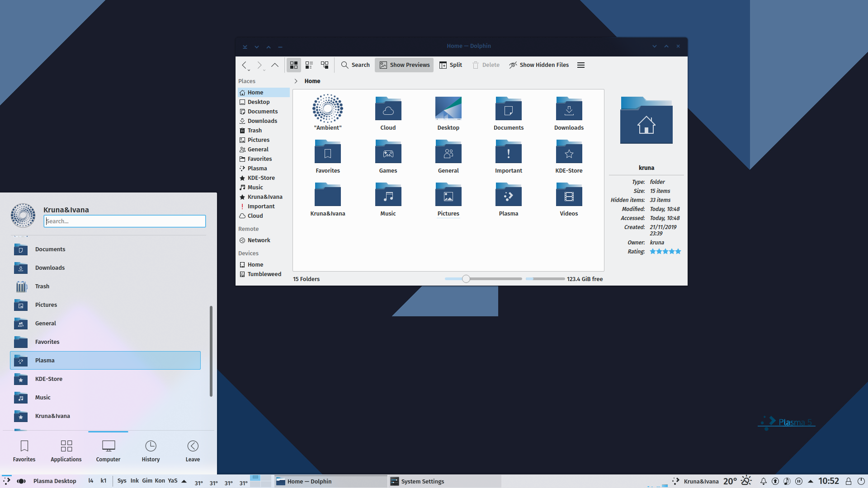Click breadcrumb arrow before Home
This screenshot has width=868, height=488.
[x=296, y=81]
